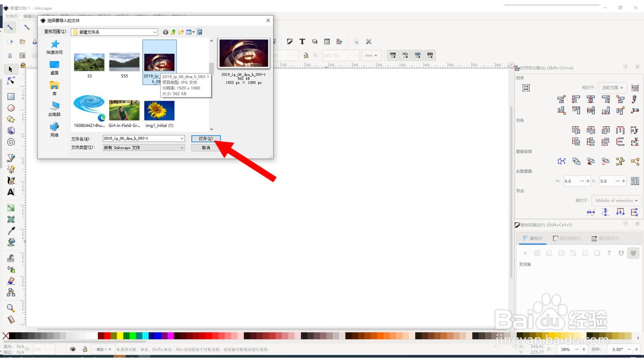Toggle preview pane button in dialog
Screen dimensions: 644x362
click(200, 32)
